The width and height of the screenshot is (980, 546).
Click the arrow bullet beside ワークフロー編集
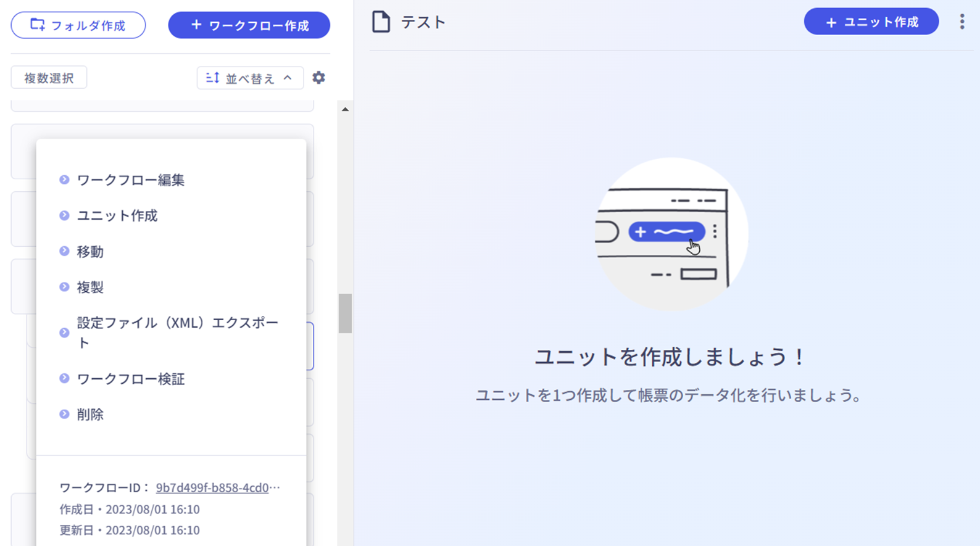[64, 180]
